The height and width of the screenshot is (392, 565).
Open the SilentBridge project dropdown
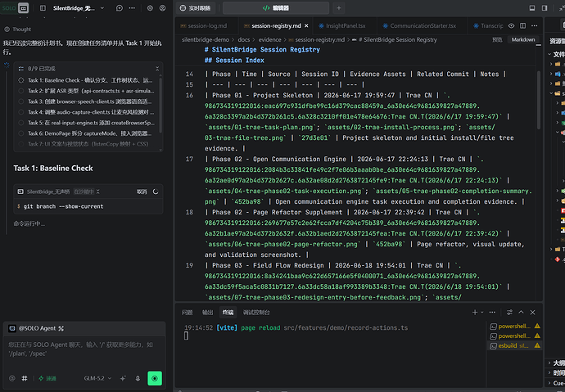[102, 8]
